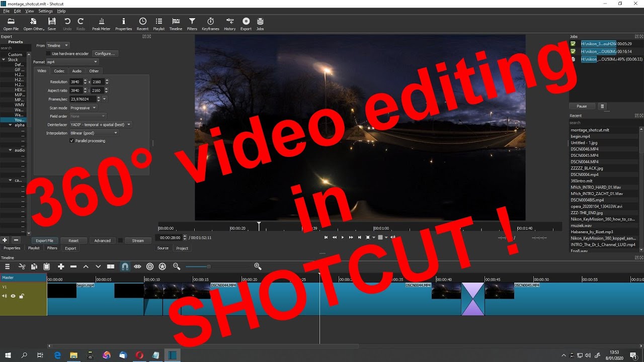
Task: Open the Scan mode Progressive dropdown
Action: pos(83,108)
